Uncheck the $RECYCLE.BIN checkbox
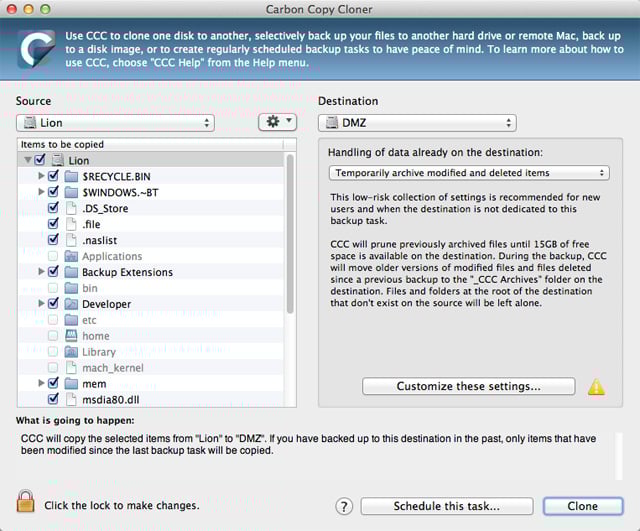The height and width of the screenshot is (531, 640). click(x=53, y=176)
